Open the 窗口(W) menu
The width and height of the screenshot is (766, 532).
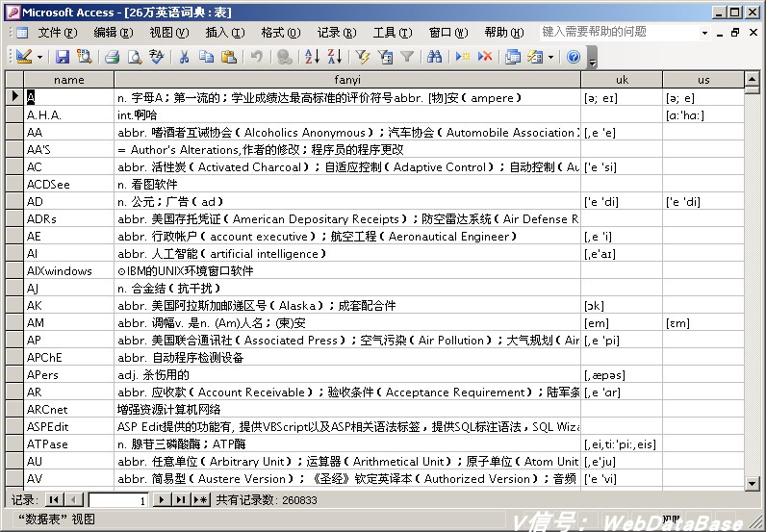coord(448,33)
